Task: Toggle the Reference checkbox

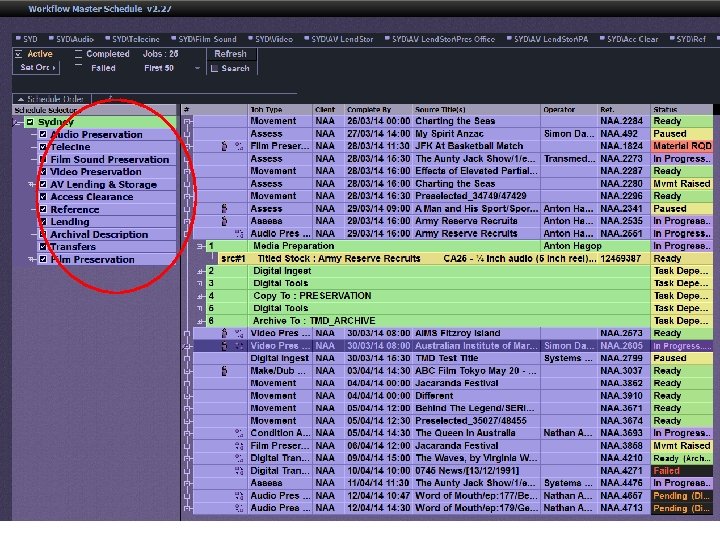Action: coord(43,209)
